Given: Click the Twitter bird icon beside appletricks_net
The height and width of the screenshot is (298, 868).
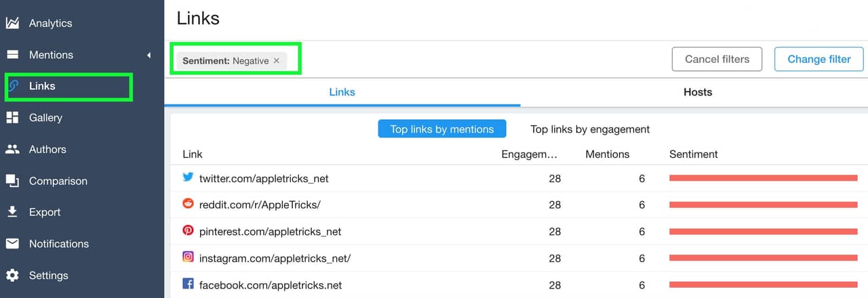Looking at the screenshot, I should point(188,177).
